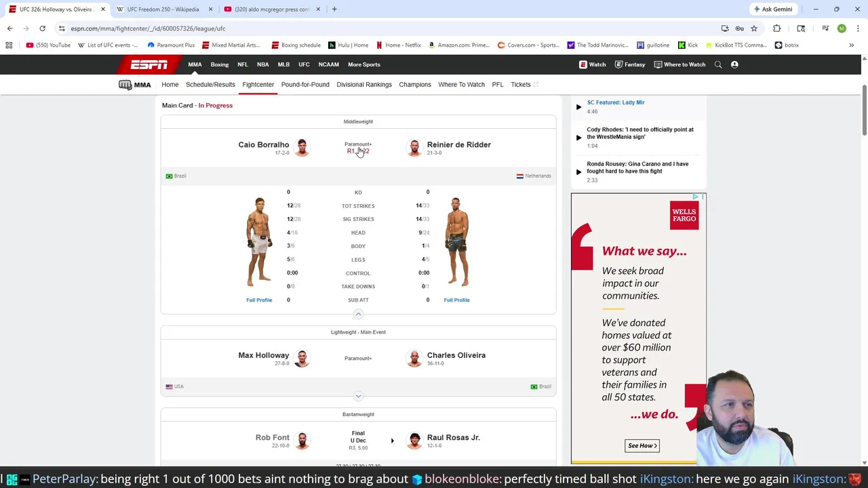Image resolution: width=868 pixels, height=488 pixels.
Task: Open the Pound-for-Pound page
Action: pos(305,85)
